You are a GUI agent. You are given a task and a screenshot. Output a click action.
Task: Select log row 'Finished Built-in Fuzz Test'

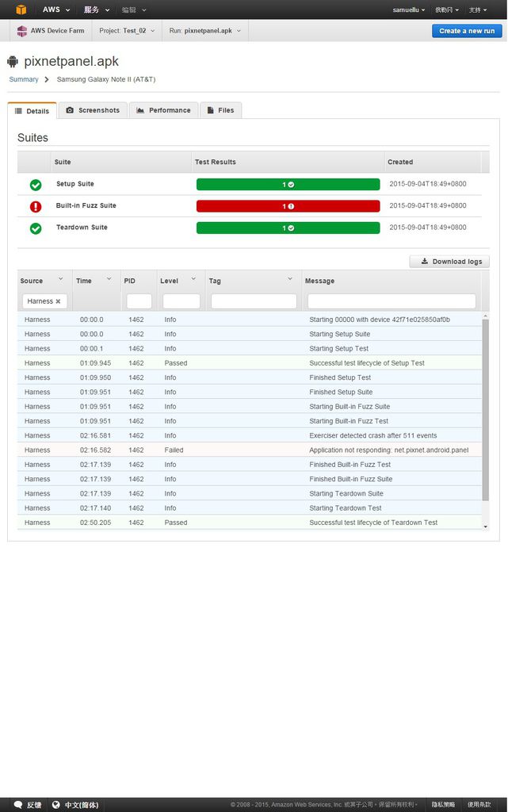pos(250,465)
